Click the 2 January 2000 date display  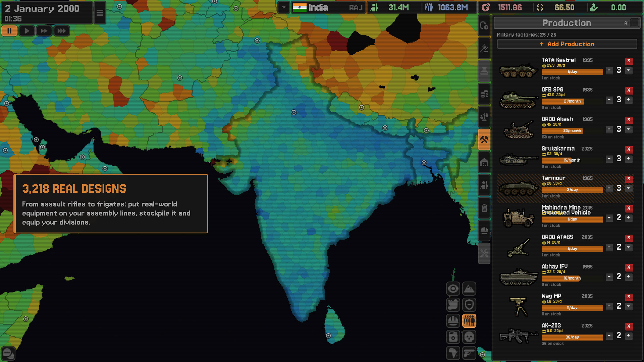42,8
